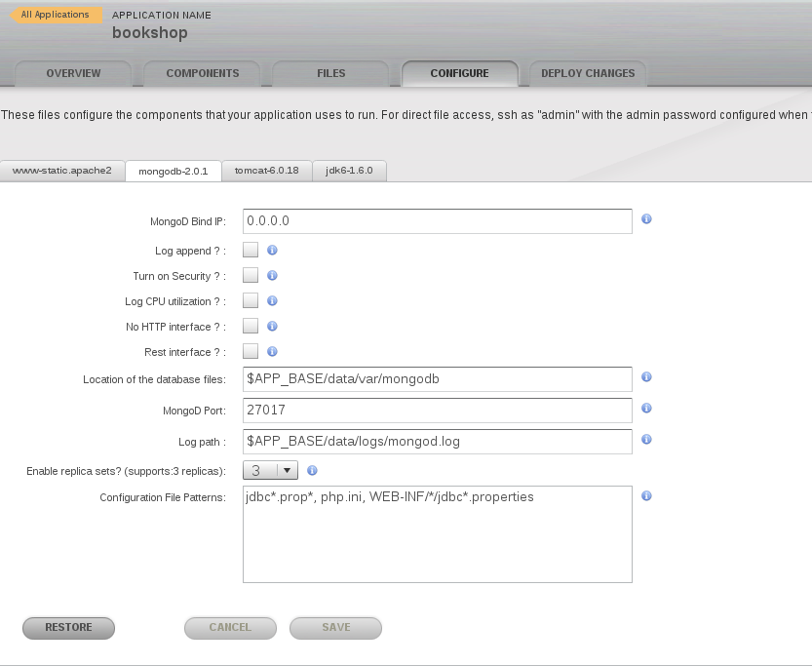The image size is (812, 666).
Task: Click info icon beside Log append checkbox
Action: click(x=272, y=251)
